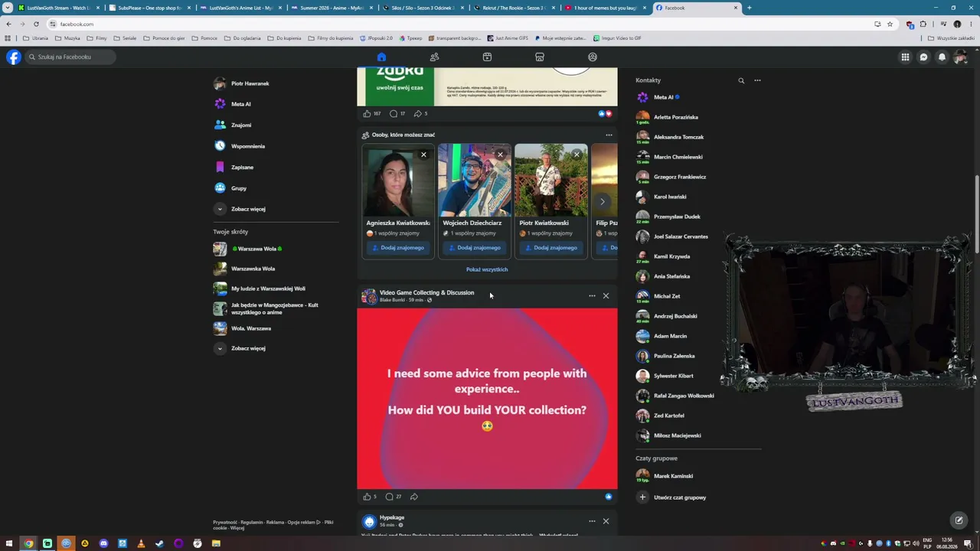Share the Video Game Collecting post
980x551 pixels.
click(414, 497)
